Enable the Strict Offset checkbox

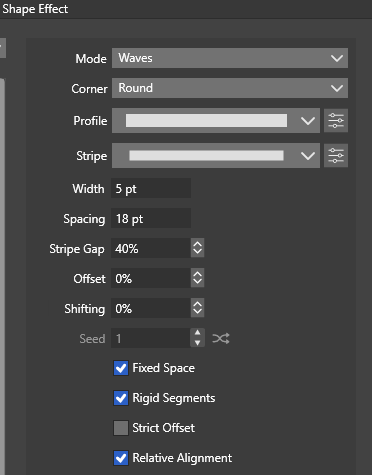pos(121,428)
